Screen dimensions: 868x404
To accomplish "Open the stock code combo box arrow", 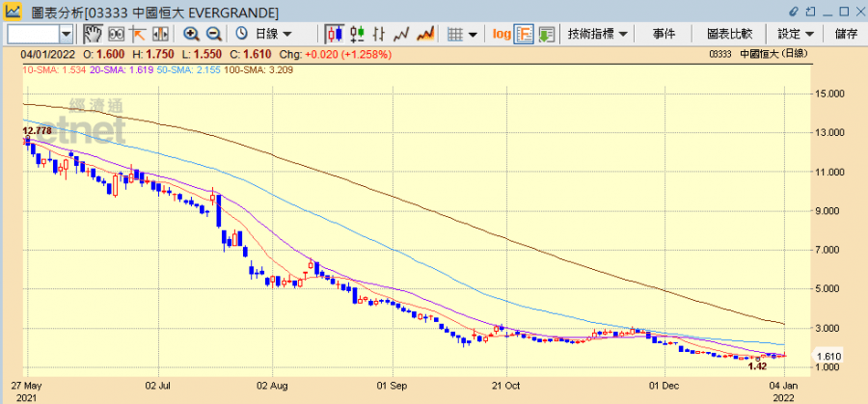I will (x=66, y=34).
